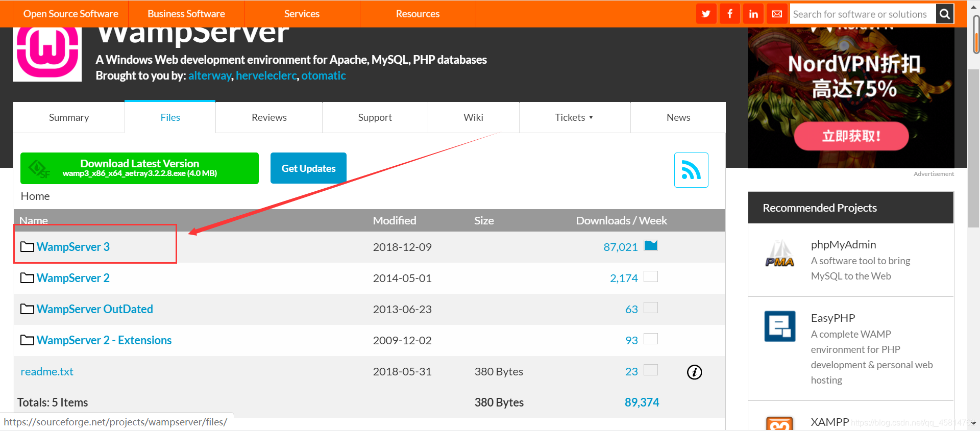
Task: Focus the Search for software field
Action: click(863, 14)
